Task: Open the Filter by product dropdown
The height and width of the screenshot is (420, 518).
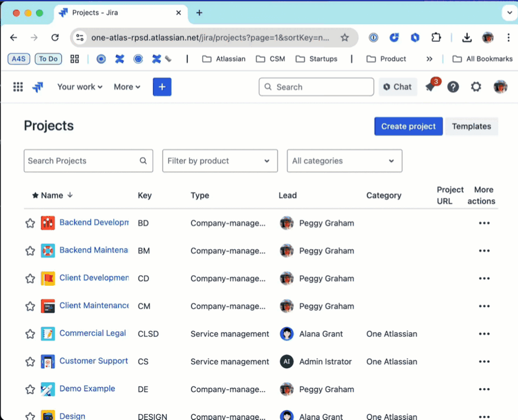Action: tap(219, 160)
